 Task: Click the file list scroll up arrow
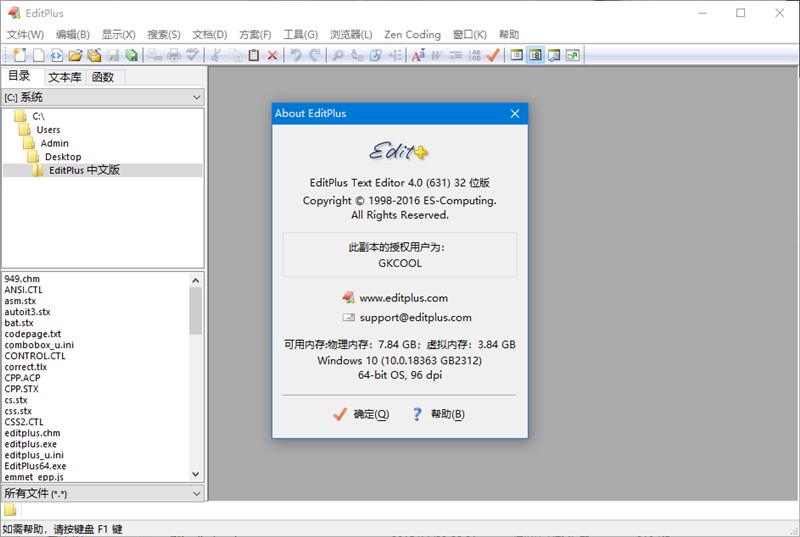pyautogui.click(x=195, y=280)
